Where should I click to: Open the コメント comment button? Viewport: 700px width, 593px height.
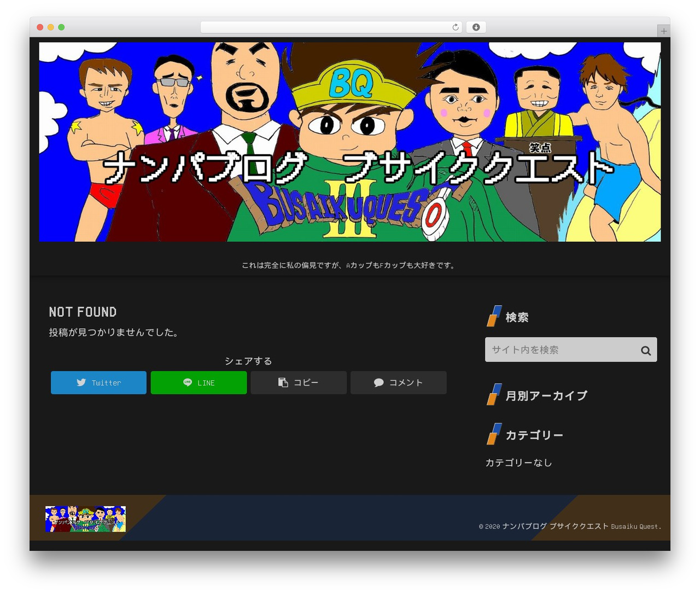click(x=399, y=382)
